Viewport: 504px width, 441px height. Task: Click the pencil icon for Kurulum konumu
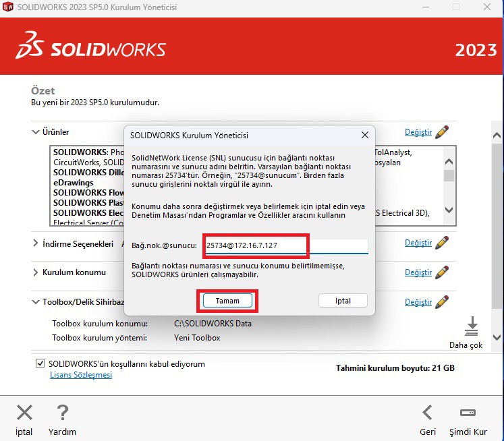click(x=442, y=272)
